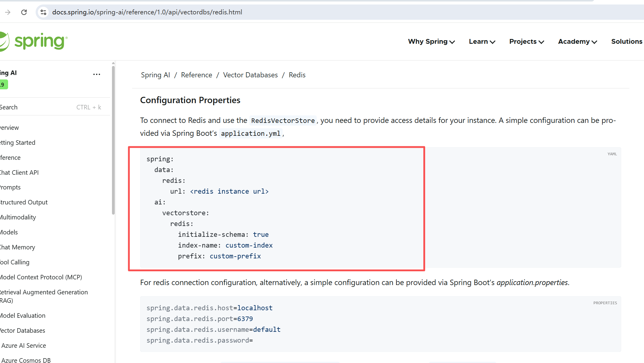Open Azure AI Service sidebar entry
Viewport: 644px width, 363px height.
24,346
